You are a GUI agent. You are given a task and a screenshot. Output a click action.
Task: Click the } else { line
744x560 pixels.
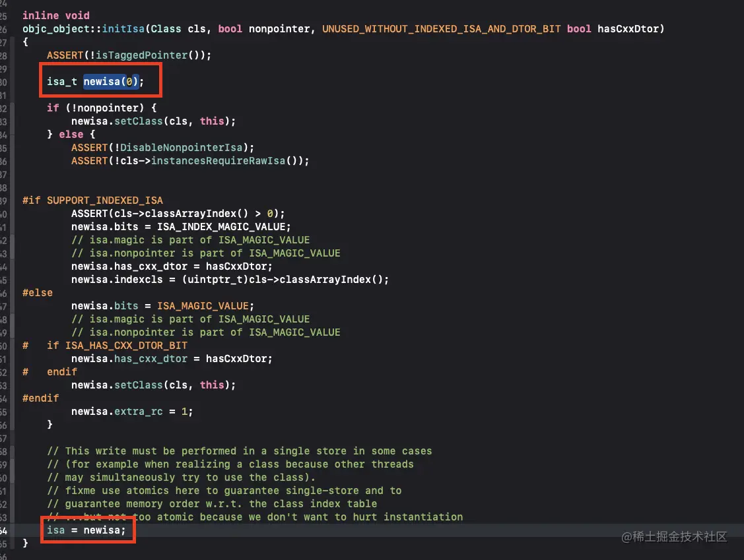tap(71, 135)
